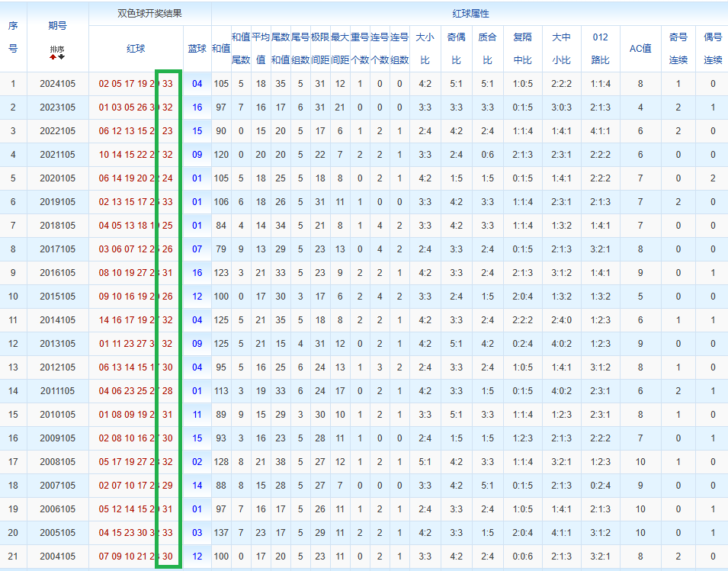This screenshot has height=571, width=728.
Task: Click the 红球属性 header
Action: (470, 14)
